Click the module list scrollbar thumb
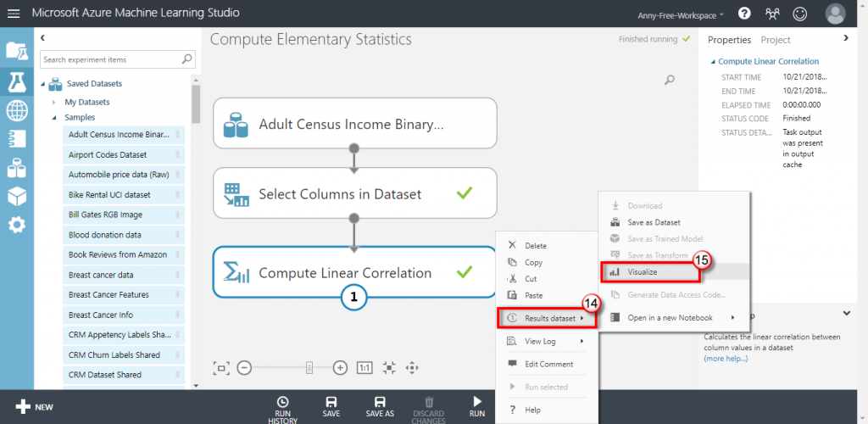The height and width of the screenshot is (424, 868). tap(196, 104)
